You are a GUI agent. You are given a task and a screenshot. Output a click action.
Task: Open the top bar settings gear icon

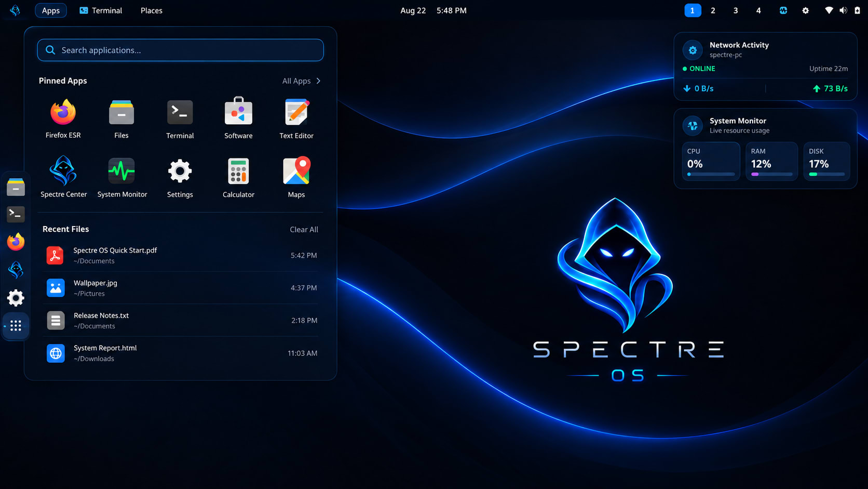(x=805, y=10)
